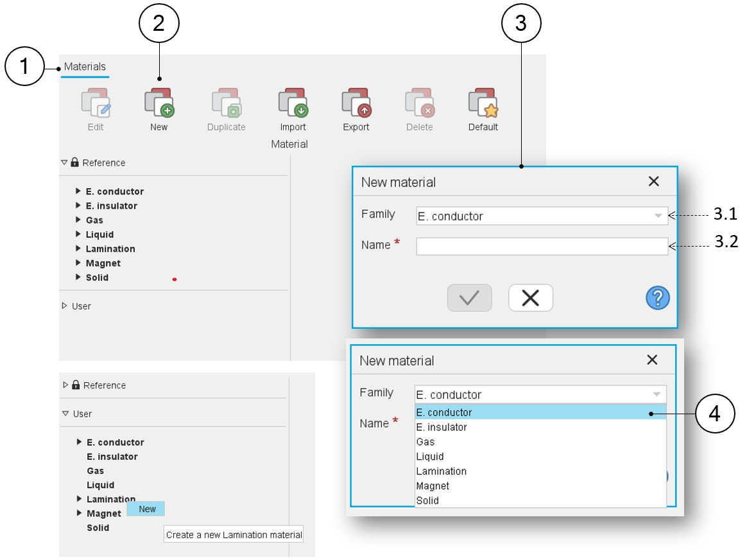
Task: Expand E. conductor in lower User list
Action: [79, 442]
